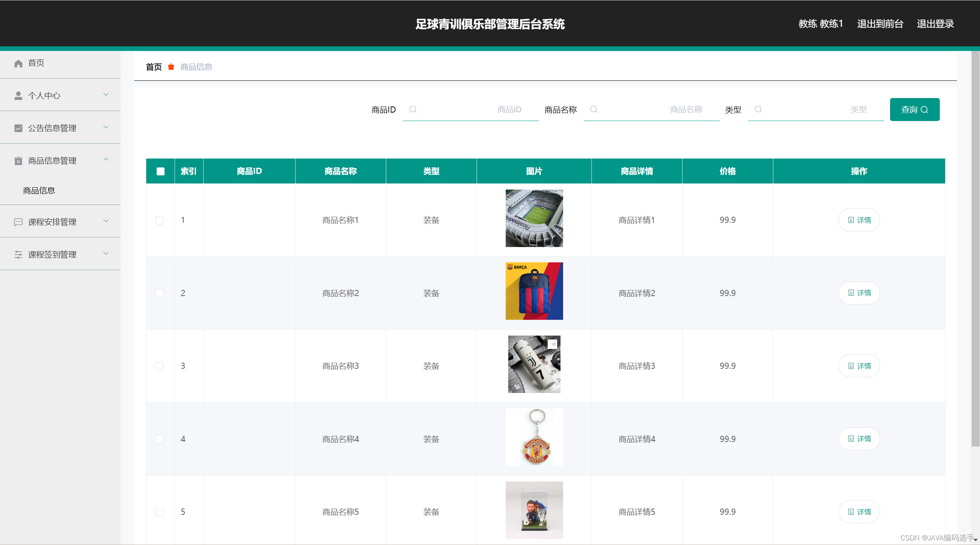Screen dimensions: 980x545
Task: Click the 课程签到管理 sliders icon
Action: pyautogui.click(x=18, y=254)
